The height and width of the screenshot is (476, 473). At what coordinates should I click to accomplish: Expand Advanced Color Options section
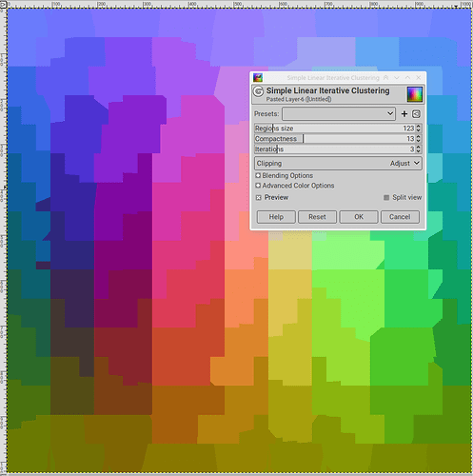(x=295, y=186)
